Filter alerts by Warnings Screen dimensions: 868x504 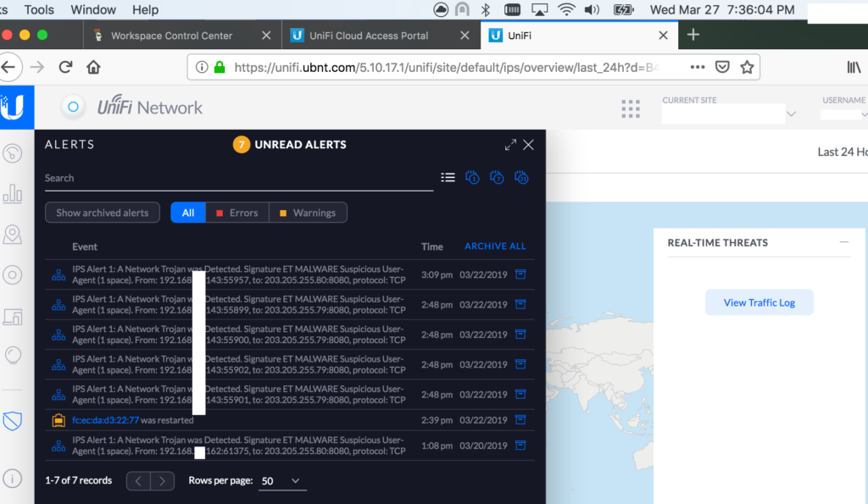pos(308,213)
